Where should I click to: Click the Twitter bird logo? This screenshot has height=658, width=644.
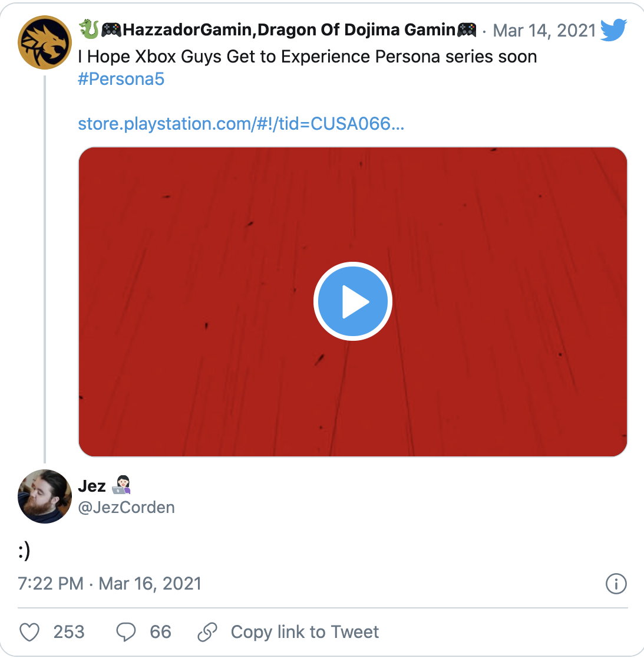pyautogui.click(x=613, y=30)
